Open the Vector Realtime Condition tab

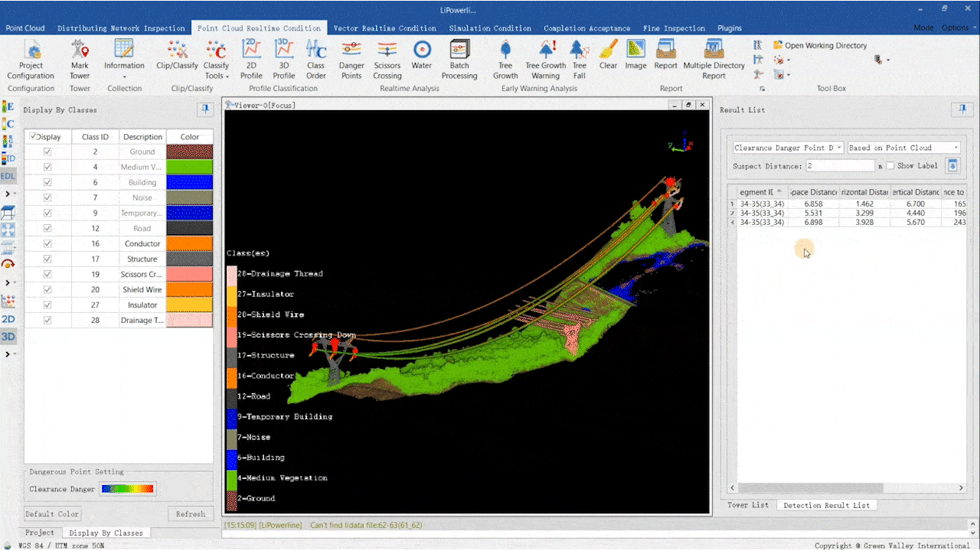pyautogui.click(x=385, y=28)
